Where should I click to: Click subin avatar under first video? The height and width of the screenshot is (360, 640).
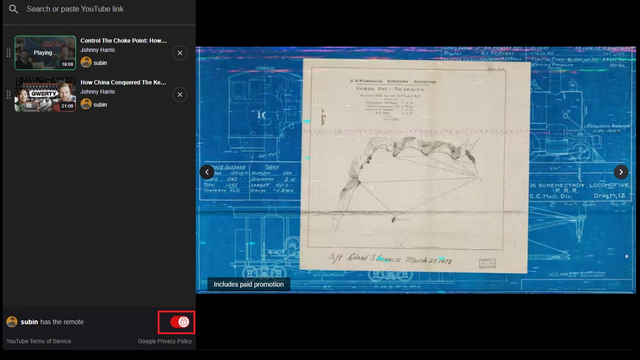(86, 62)
